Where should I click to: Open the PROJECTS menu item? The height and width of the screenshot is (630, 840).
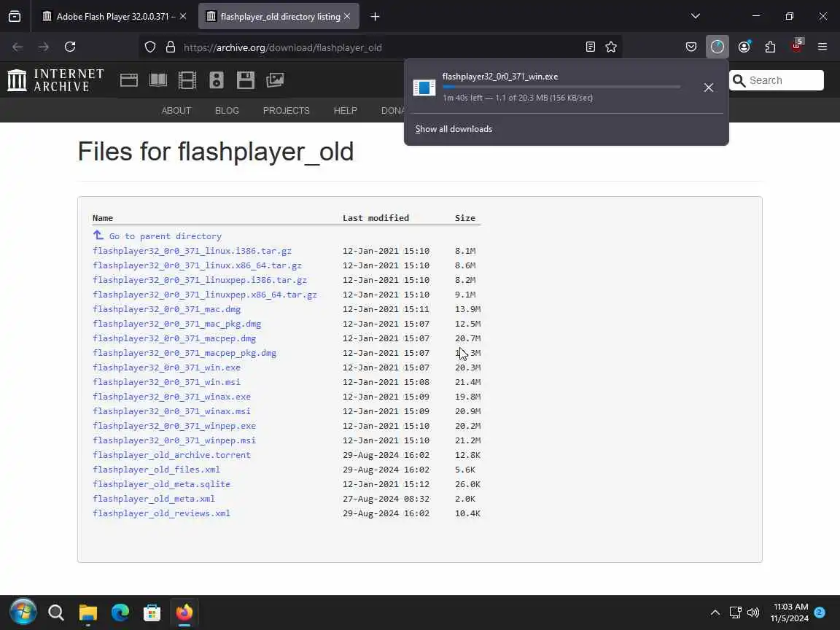286,110
